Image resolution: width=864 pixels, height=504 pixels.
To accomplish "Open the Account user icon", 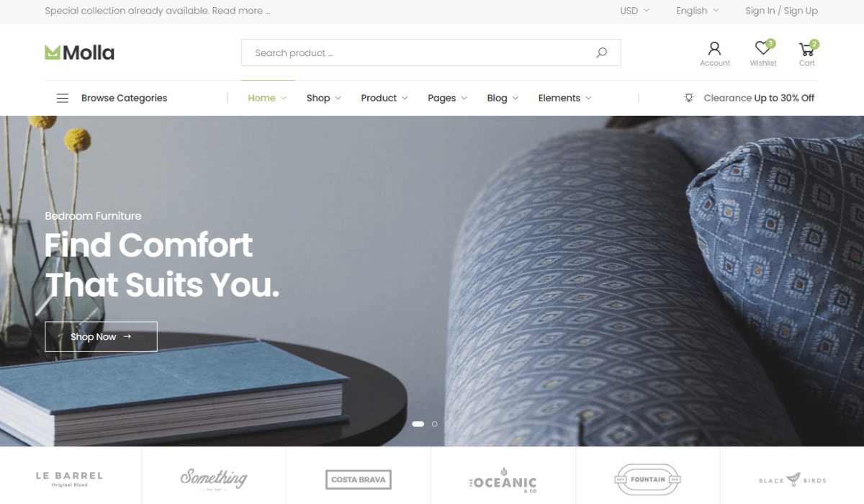I will 714,48.
